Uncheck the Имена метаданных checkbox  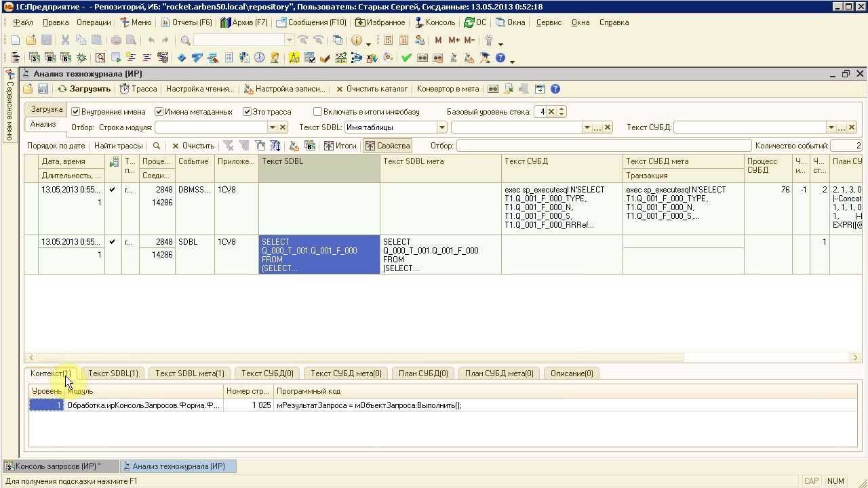click(159, 112)
